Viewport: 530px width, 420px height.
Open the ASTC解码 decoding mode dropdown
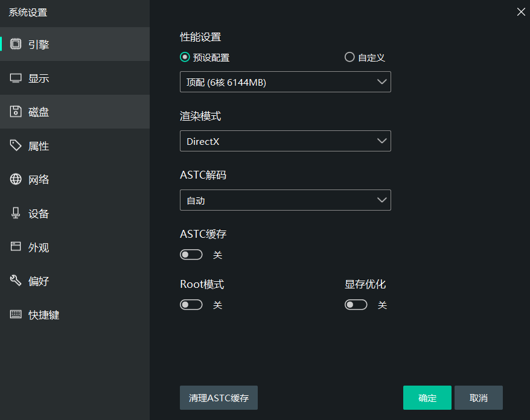tap(285, 200)
